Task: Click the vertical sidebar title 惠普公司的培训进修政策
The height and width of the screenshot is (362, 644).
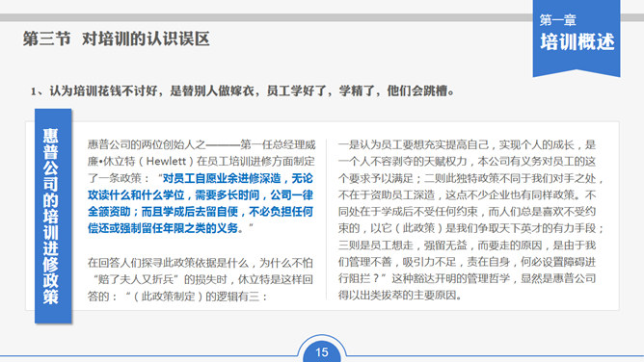Action: click(51, 216)
